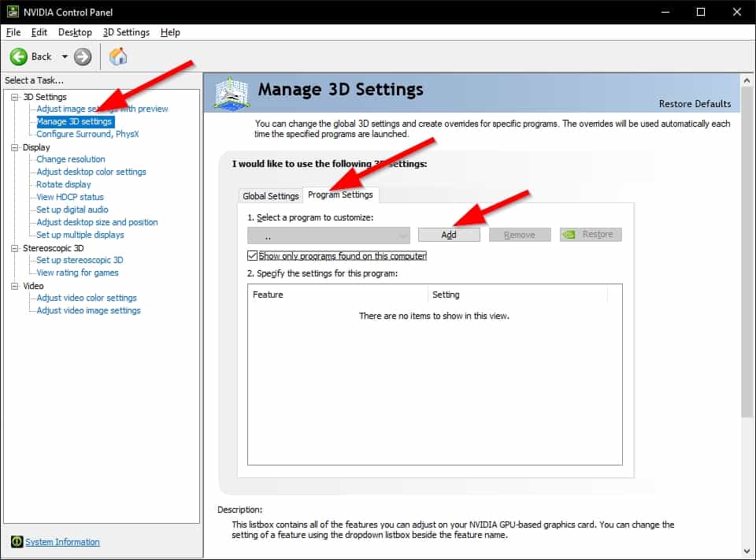The width and height of the screenshot is (756, 560).
Task: Collapse the Video tree group
Action: pos(15,286)
